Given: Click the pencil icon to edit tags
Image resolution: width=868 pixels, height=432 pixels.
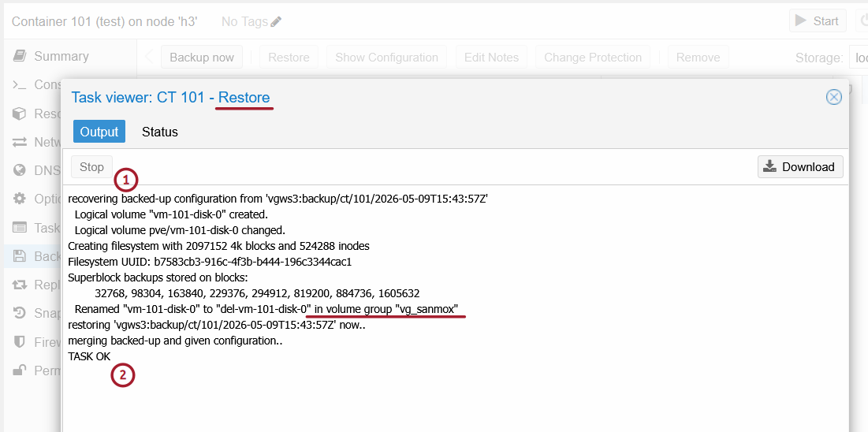Looking at the screenshot, I should pyautogui.click(x=276, y=21).
